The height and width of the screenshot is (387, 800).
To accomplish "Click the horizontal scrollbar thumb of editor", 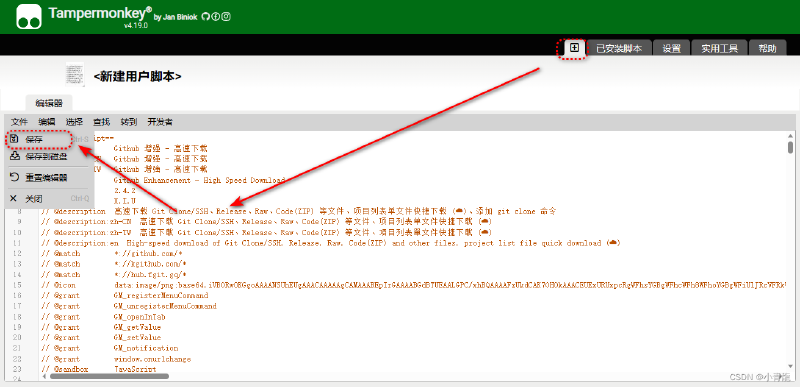I will pos(109,376).
